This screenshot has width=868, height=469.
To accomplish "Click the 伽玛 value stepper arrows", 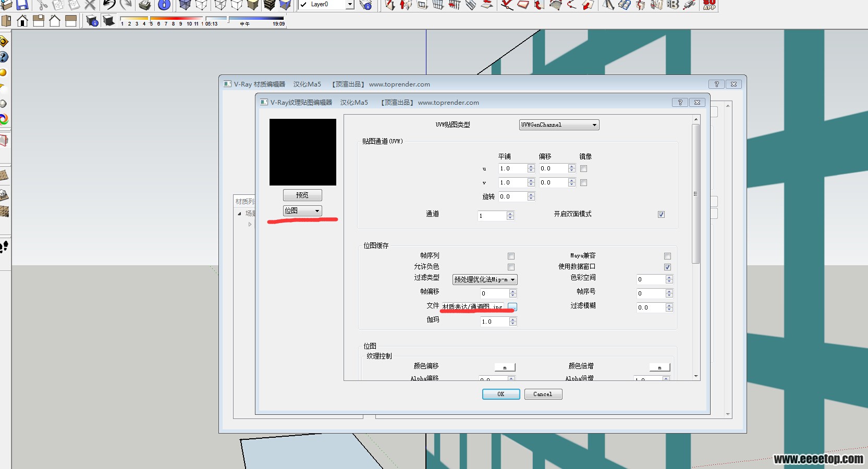I will pyautogui.click(x=513, y=322).
